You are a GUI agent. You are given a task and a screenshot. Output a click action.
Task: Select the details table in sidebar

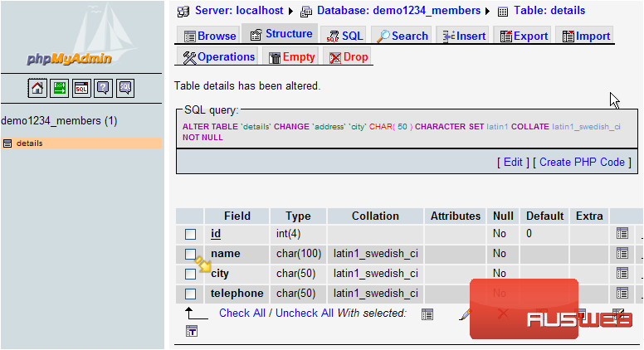coord(30,143)
